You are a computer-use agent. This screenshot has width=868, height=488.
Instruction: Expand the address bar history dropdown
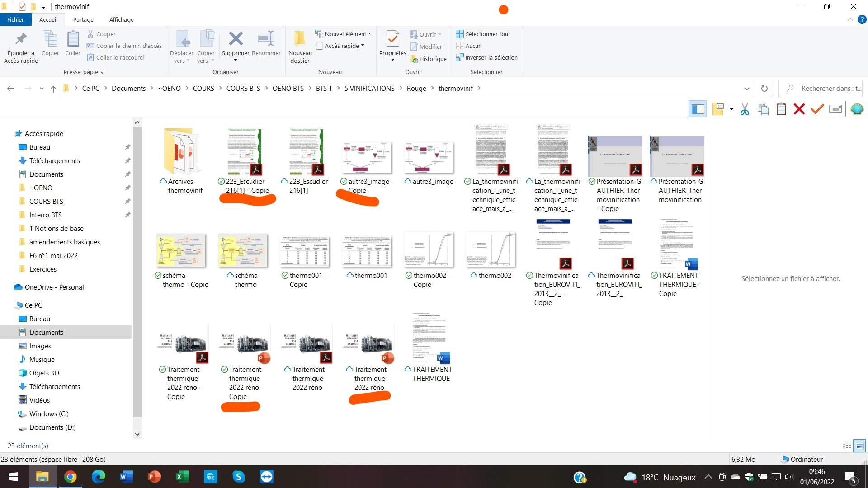click(x=746, y=89)
